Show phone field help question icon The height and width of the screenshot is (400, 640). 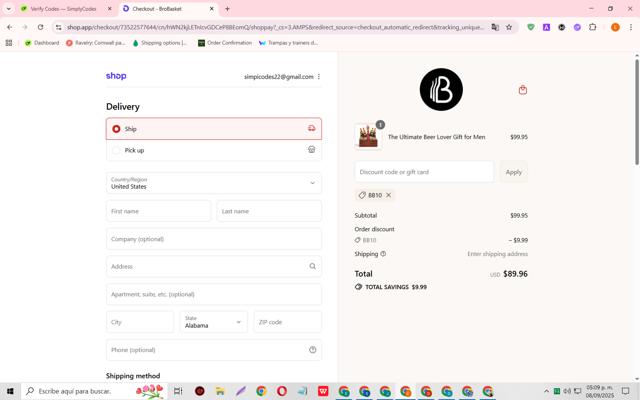312,350
